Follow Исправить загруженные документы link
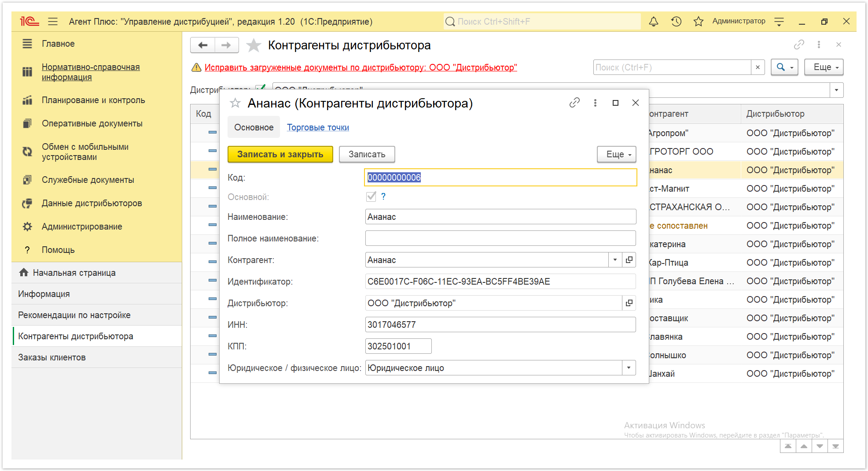Image resolution: width=868 pixels, height=471 pixels. coord(360,67)
